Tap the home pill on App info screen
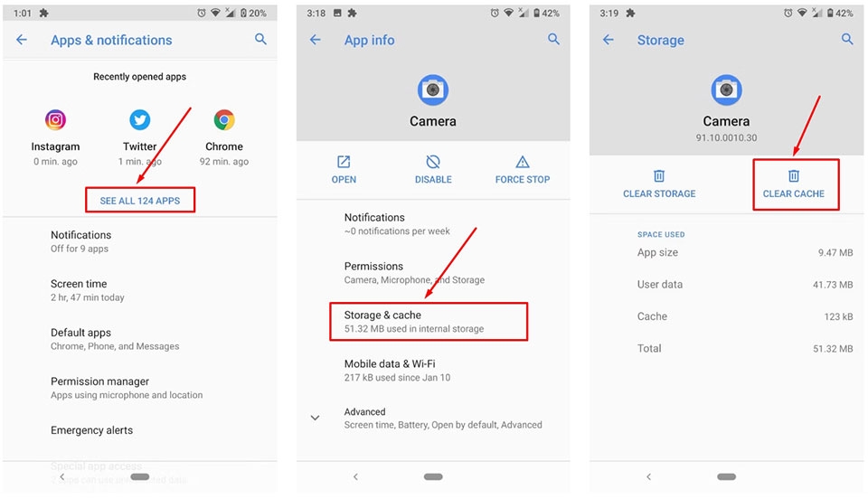868x499 pixels. point(433,476)
